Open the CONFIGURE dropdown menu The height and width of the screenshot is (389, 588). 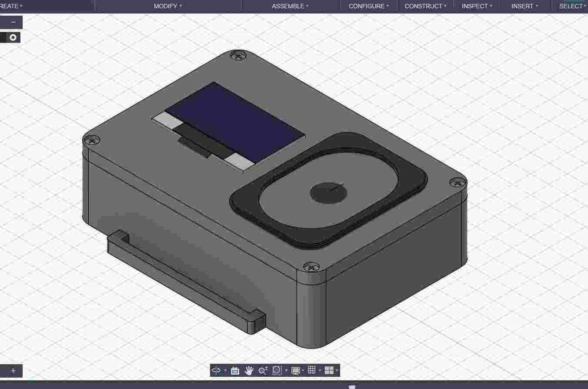tap(369, 6)
